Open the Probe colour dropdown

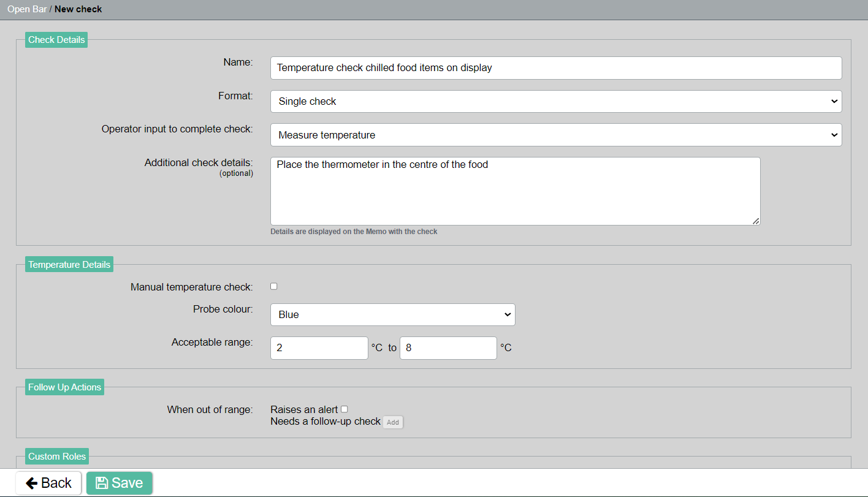tap(392, 314)
